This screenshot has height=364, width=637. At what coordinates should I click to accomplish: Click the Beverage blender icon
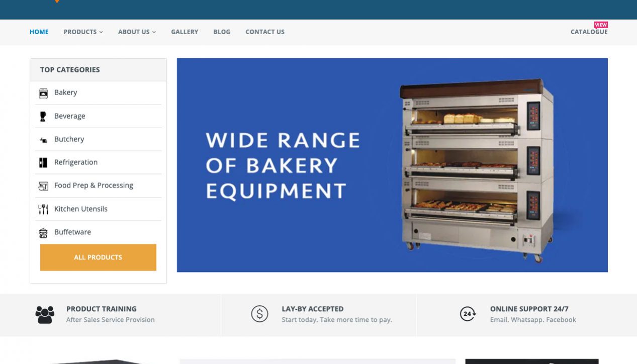pos(43,116)
